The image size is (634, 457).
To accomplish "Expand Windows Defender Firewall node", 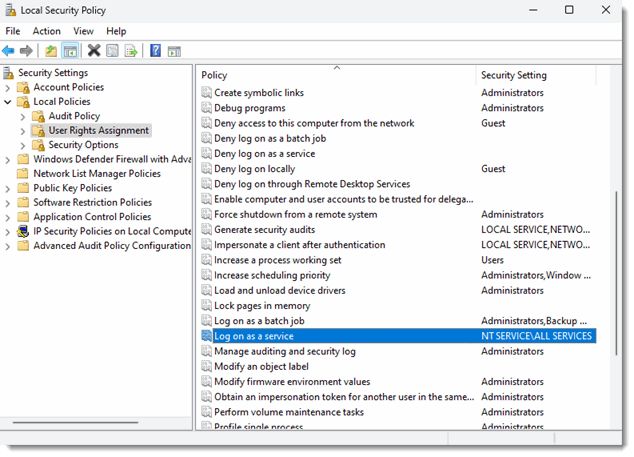I will click(8, 160).
